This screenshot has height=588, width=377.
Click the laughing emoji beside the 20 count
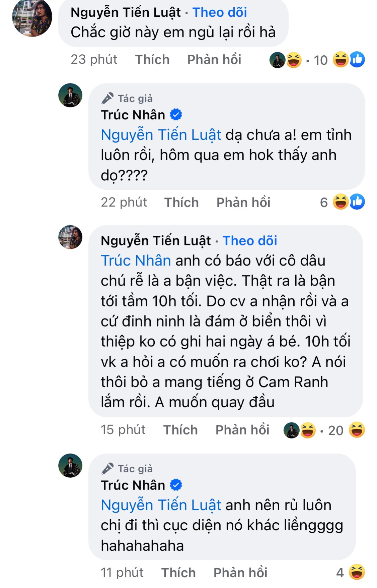(x=356, y=429)
